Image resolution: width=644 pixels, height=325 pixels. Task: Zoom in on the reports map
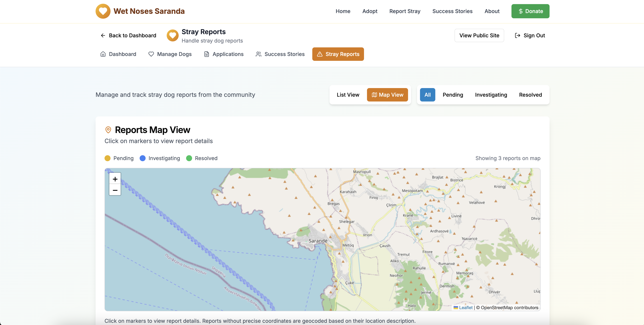115,179
